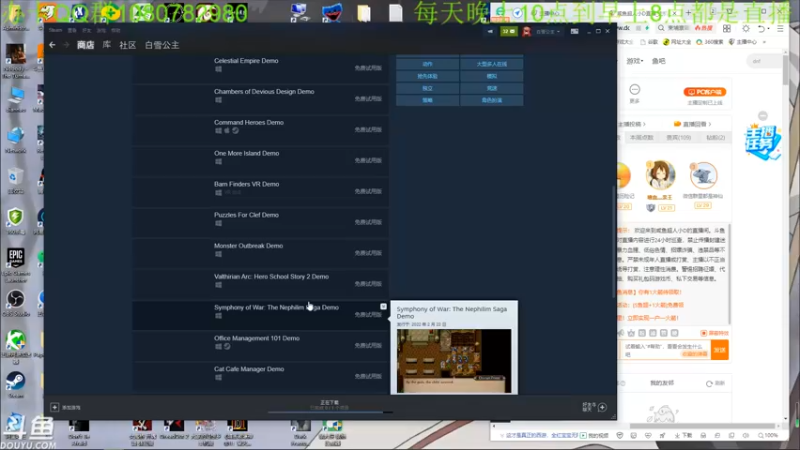Open the 社区 community tab
The image size is (800, 450).
(x=128, y=45)
